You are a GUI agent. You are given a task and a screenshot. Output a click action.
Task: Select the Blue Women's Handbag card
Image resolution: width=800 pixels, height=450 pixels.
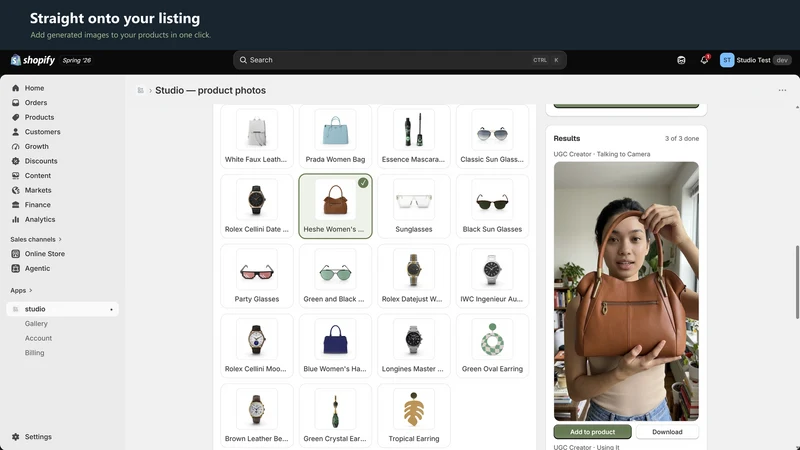(x=335, y=346)
